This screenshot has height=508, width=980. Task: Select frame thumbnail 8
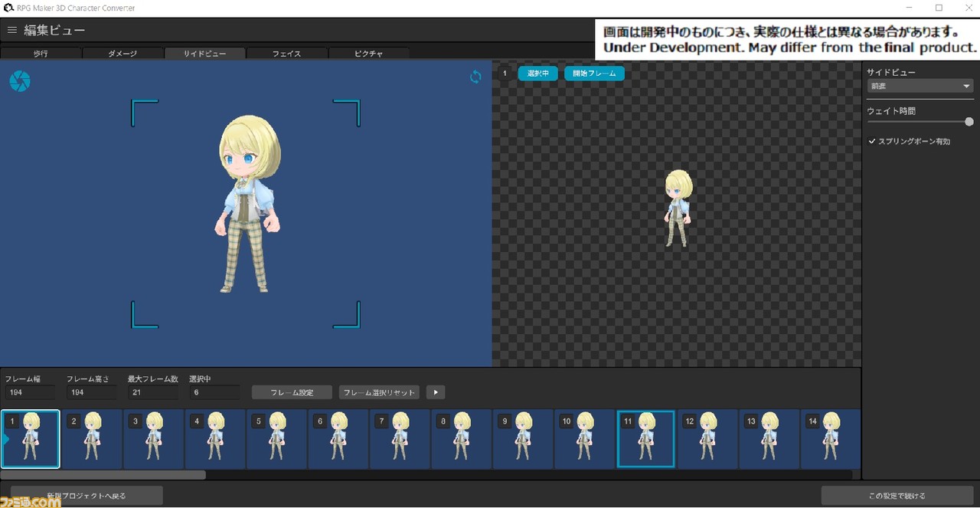461,439
